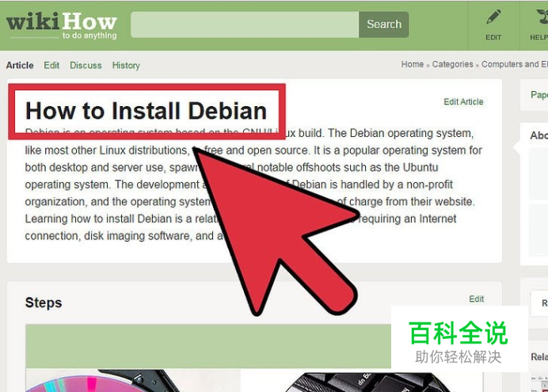Click the How to Install Debian title
The width and height of the screenshot is (548, 392).
point(146,111)
